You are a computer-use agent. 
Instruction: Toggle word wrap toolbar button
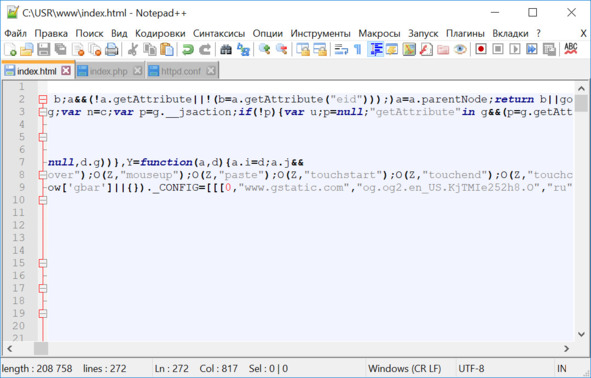click(x=341, y=49)
